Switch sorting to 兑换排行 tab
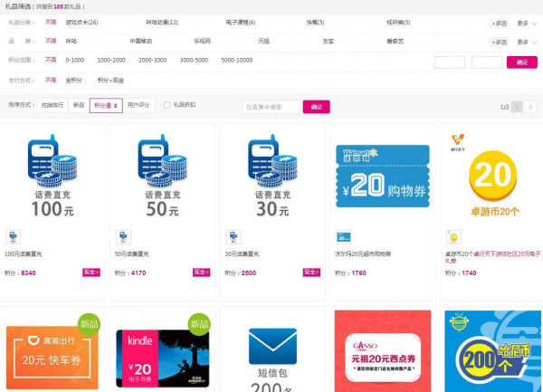This screenshot has width=543, height=392. (x=52, y=106)
